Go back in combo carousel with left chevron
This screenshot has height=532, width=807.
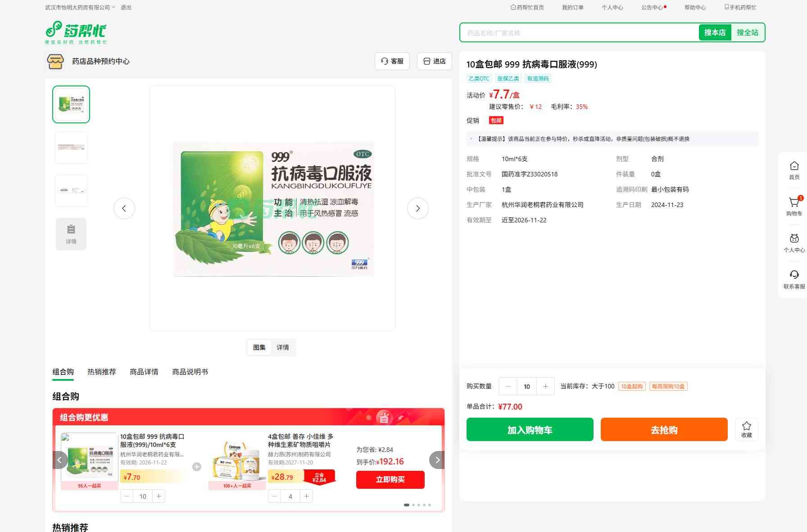click(60, 460)
